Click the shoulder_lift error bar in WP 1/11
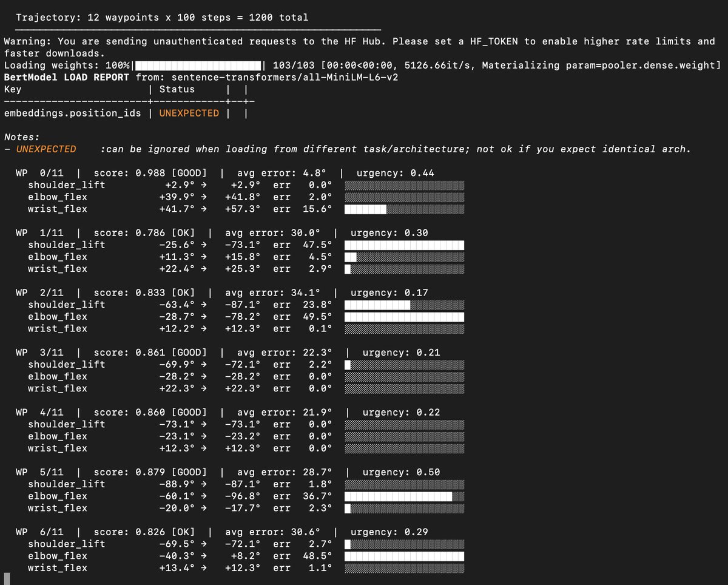Image resolution: width=728 pixels, height=585 pixels. pyautogui.click(x=404, y=245)
